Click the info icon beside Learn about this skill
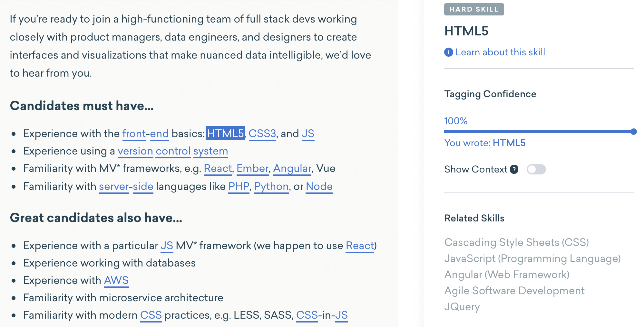The image size is (644, 327). point(448,52)
